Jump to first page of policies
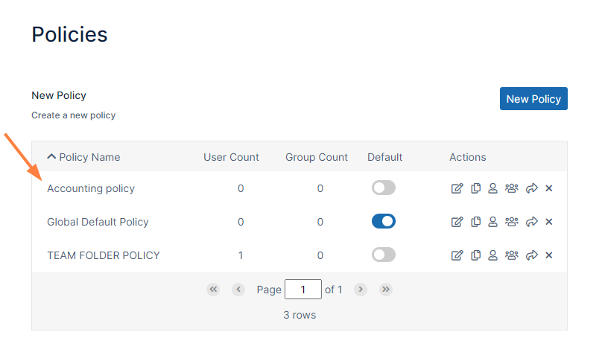605x364 pixels. click(x=213, y=290)
